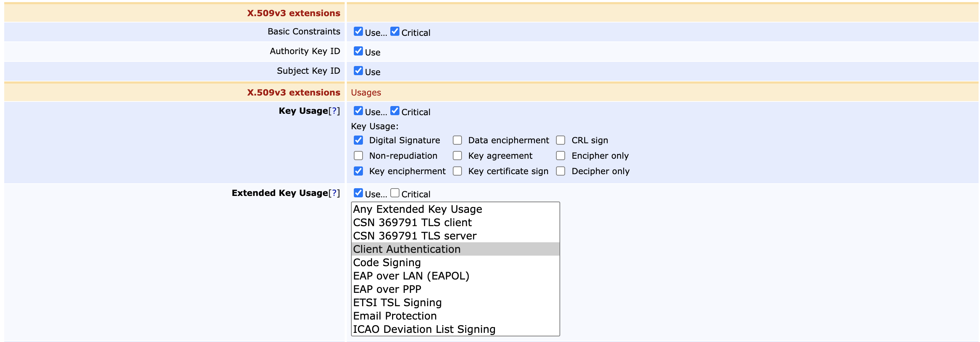This screenshot has width=980, height=342.
Task: Choose Code Signing in usage list
Action: click(386, 263)
